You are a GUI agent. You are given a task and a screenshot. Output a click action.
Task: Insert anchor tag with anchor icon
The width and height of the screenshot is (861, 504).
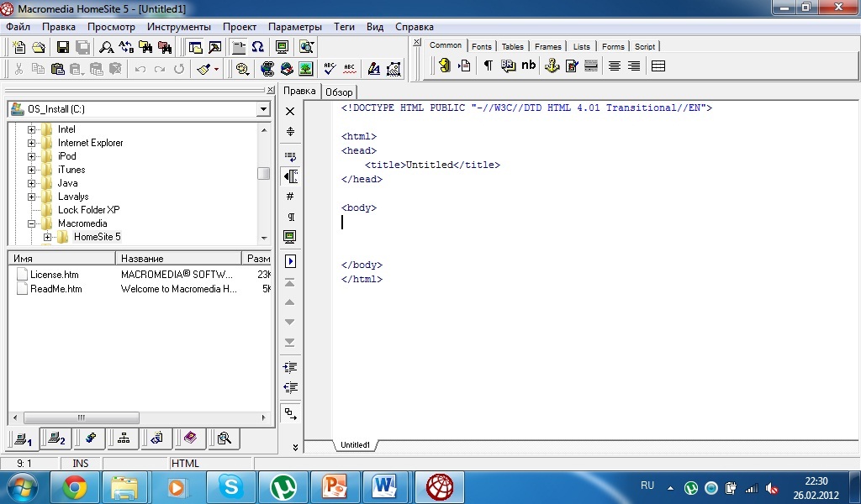coord(552,66)
